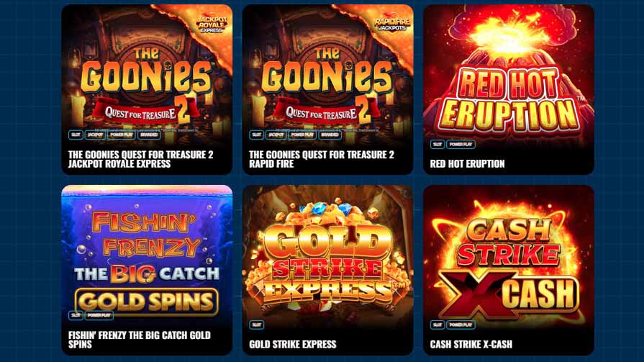This screenshot has width=644, height=362.
Task: Click the Jackpot Royale Express corner badge
Action: (211, 24)
